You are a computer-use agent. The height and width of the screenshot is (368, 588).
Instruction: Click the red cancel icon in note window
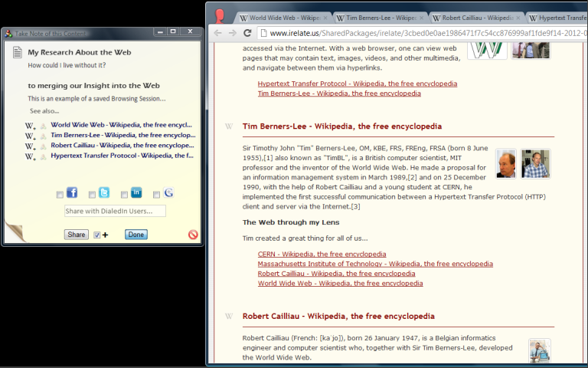pyautogui.click(x=193, y=235)
